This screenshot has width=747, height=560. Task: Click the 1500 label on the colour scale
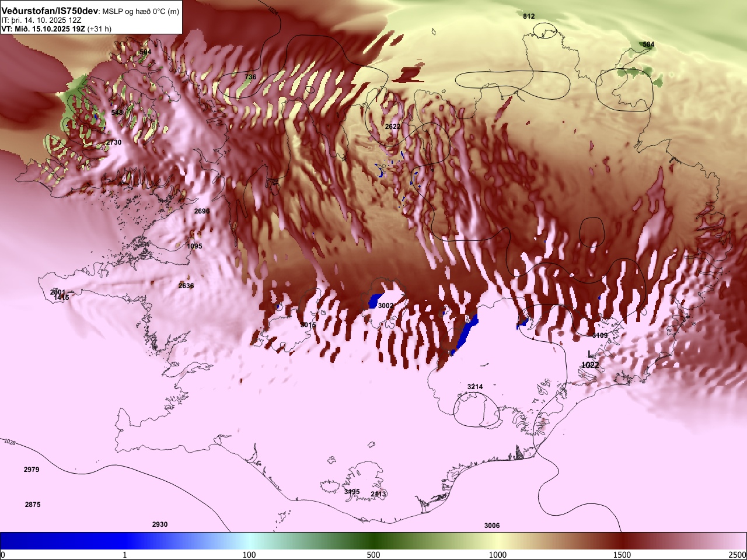622,555
